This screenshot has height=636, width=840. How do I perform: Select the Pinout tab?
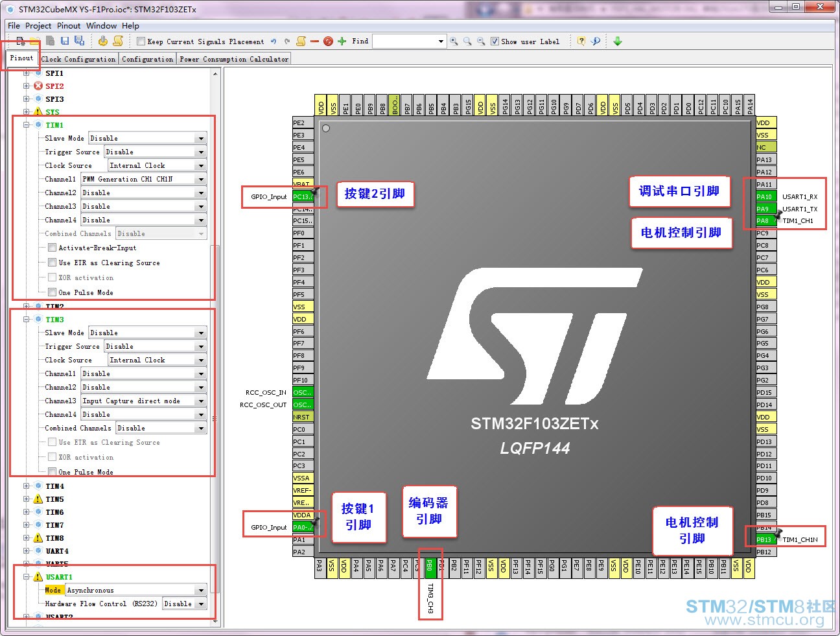(21, 58)
